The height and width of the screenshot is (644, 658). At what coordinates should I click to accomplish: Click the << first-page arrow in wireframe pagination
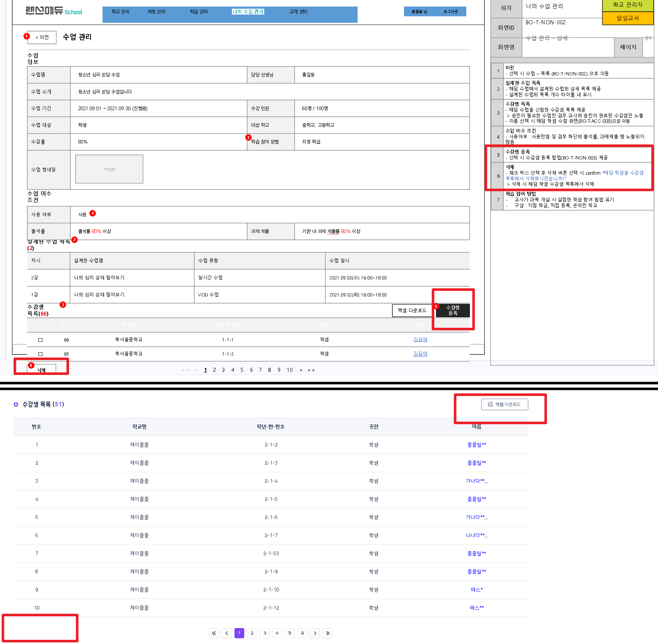185,370
